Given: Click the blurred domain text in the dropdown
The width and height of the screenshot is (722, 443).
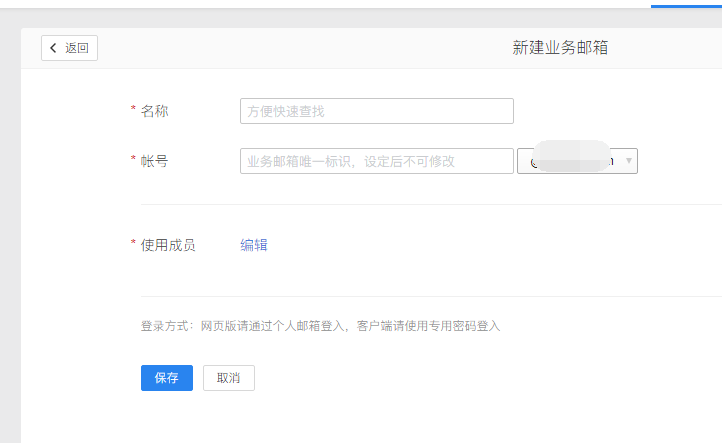Looking at the screenshot, I should pyautogui.click(x=573, y=160).
